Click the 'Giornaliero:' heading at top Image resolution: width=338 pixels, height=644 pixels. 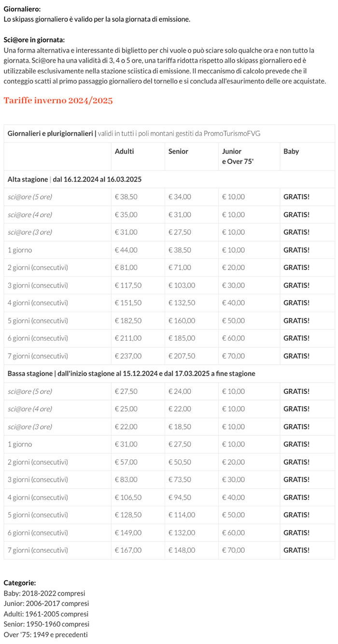[x=22, y=9]
